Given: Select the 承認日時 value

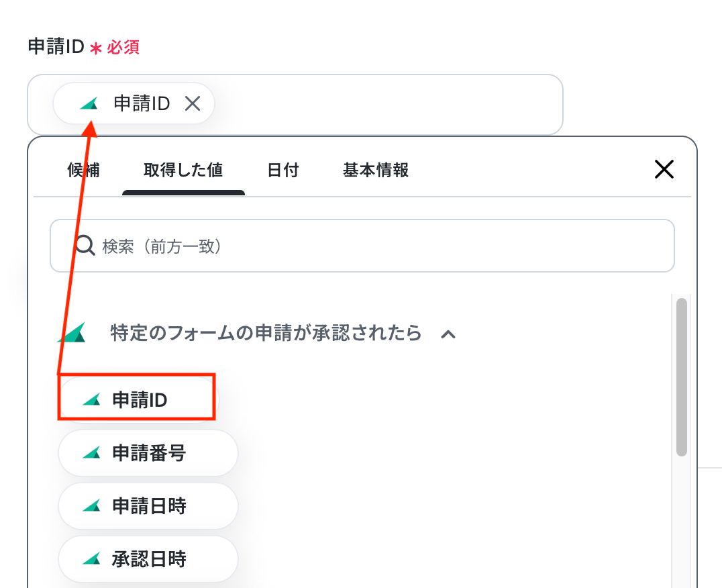Looking at the screenshot, I should click(x=148, y=558).
